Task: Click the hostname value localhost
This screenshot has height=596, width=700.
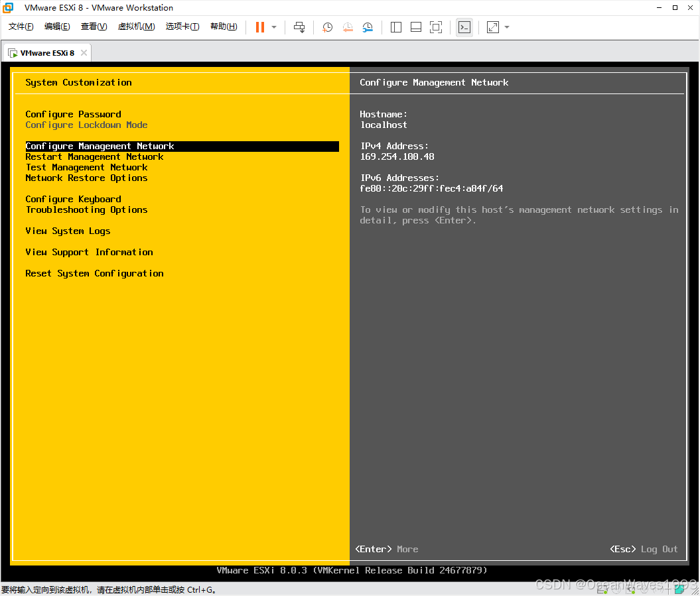Action: [384, 125]
